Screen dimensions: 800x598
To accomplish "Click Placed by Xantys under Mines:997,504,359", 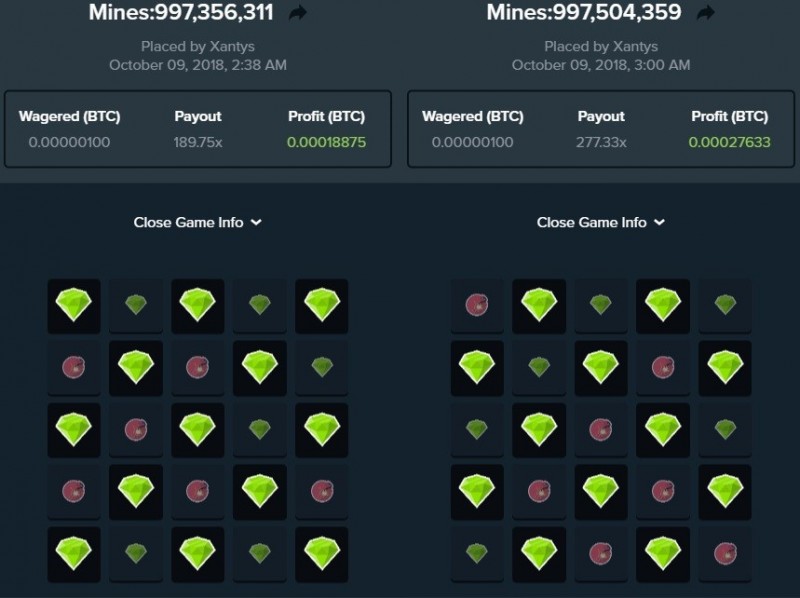I will [x=601, y=46].
